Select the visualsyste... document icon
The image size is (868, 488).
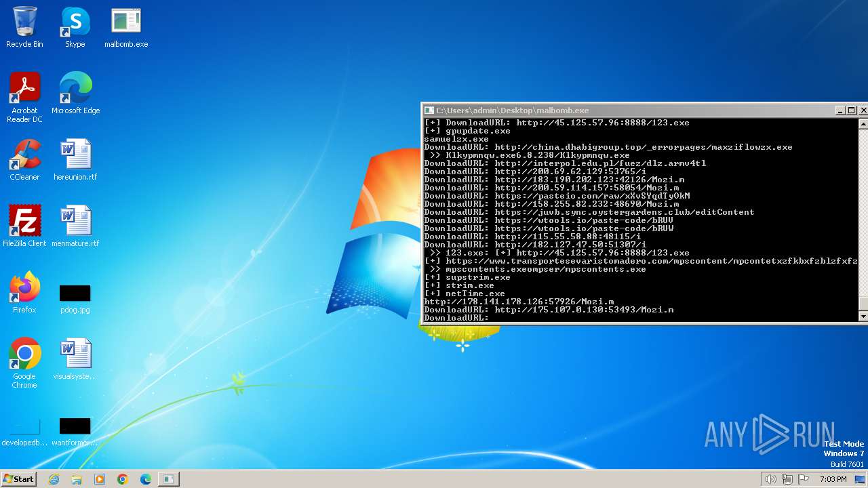[x=75, y=359]
